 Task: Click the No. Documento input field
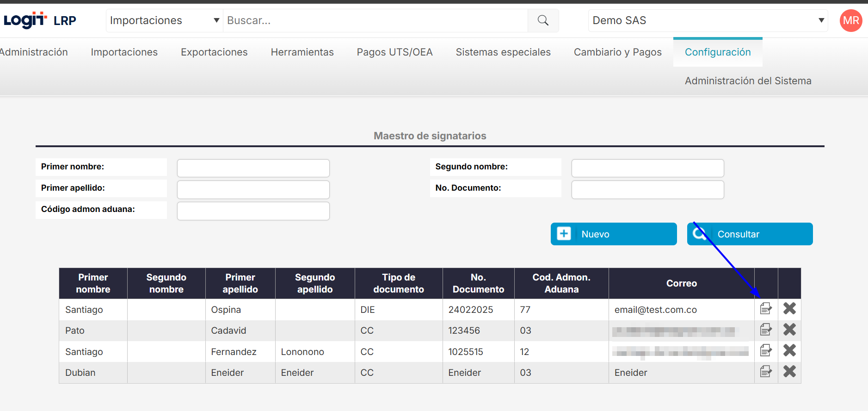click(647, 190)
